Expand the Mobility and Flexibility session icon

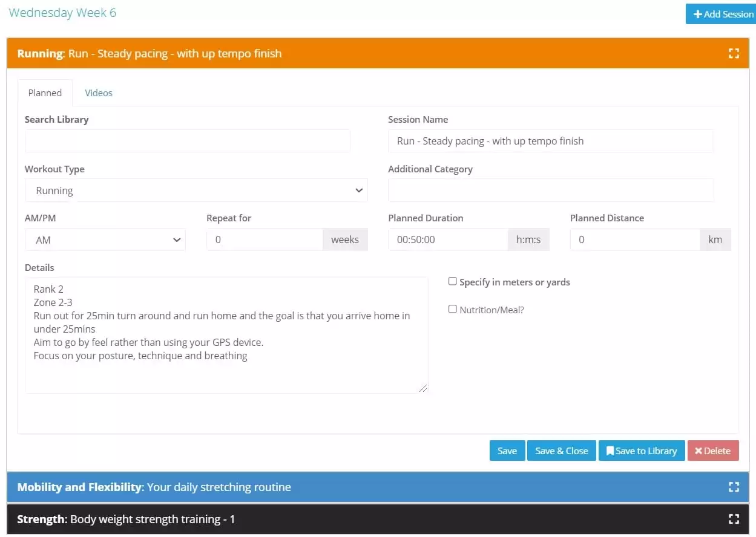click(x=734, y=487)
